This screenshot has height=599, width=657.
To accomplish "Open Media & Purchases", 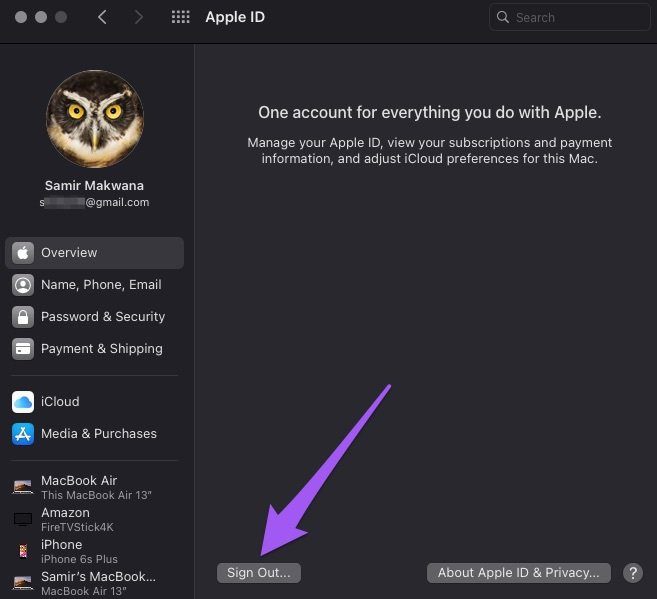I will (x=94, y=434).
